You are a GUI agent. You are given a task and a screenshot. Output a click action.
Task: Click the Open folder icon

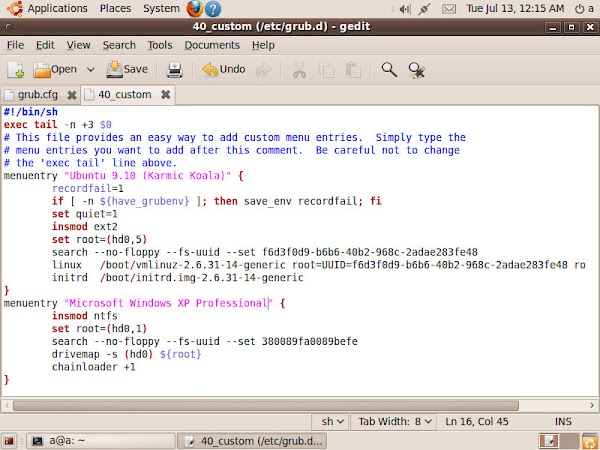[42, 70]
